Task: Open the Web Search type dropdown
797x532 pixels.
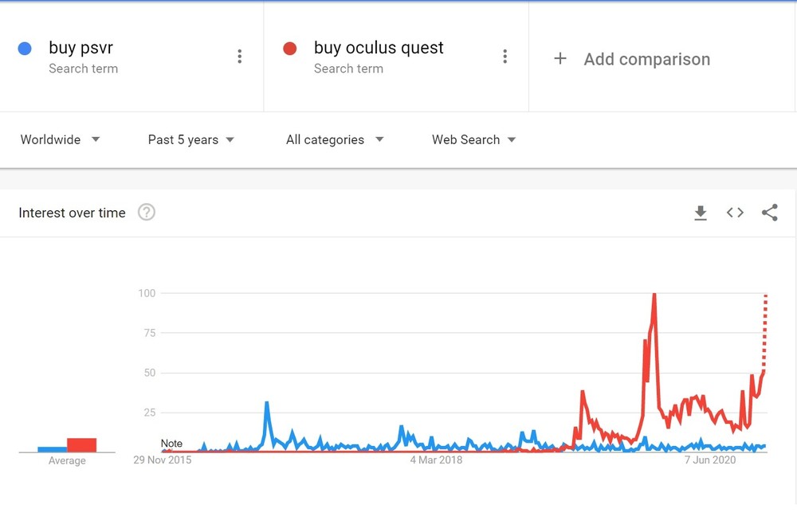Action: coord(473,139)
